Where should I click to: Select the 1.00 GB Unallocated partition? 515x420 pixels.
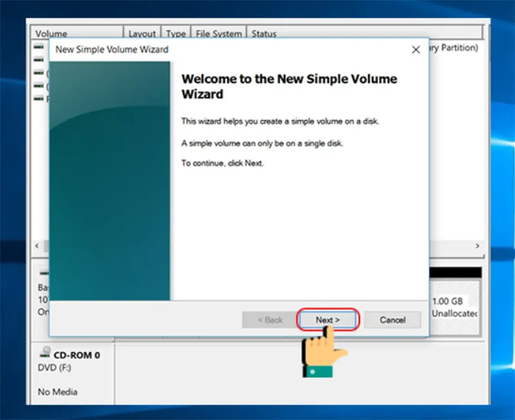(455, 307)
